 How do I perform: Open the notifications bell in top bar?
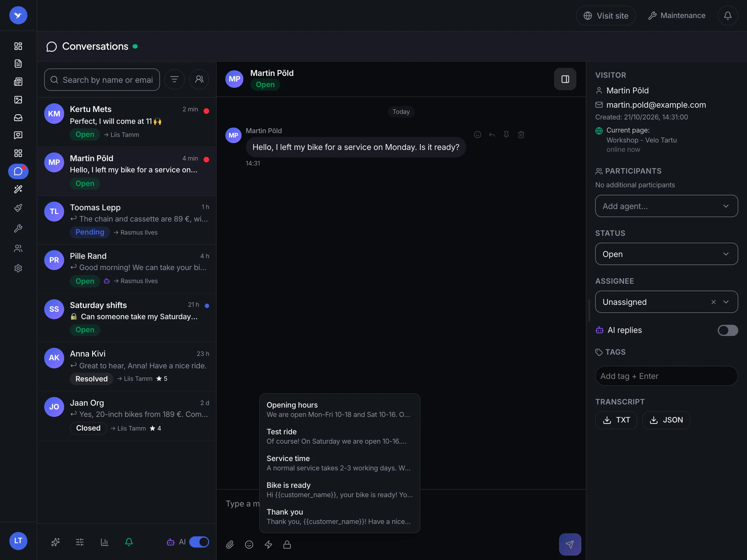(x=728, y=16)
